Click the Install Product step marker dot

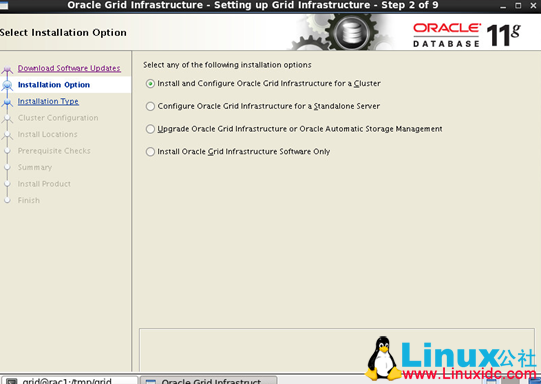[8, 184]
